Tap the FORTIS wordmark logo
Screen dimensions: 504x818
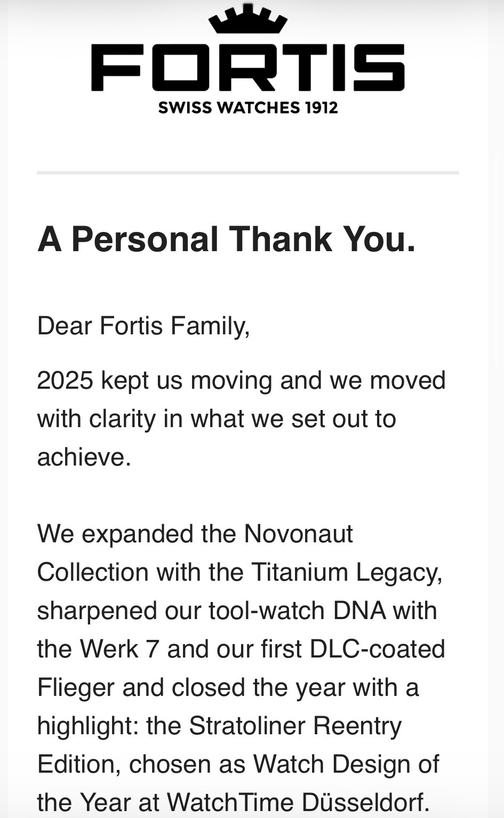(x=247, y=67)
